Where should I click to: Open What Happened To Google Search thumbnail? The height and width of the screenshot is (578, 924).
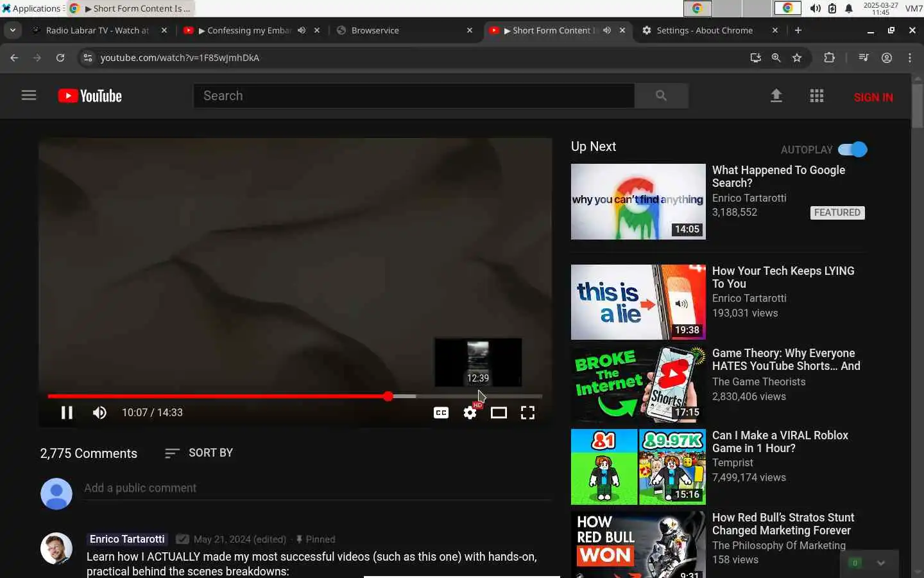(x=638, y=202)
